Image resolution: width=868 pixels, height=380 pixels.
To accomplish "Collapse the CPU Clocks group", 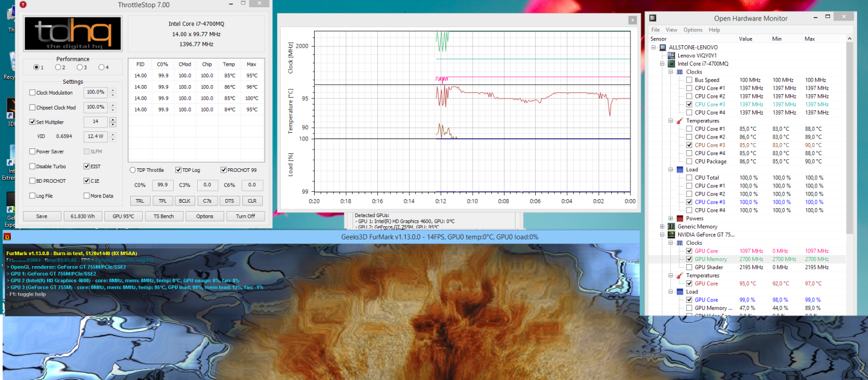I will (671, 72).
